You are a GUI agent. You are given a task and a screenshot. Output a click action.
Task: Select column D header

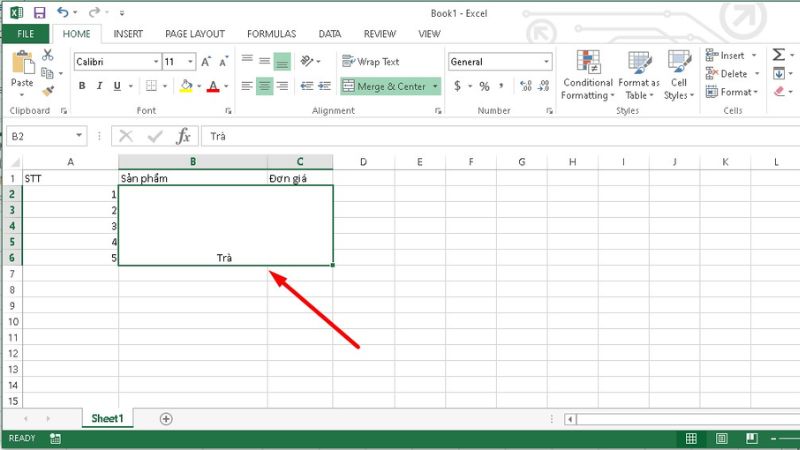[x=363, y=162]
